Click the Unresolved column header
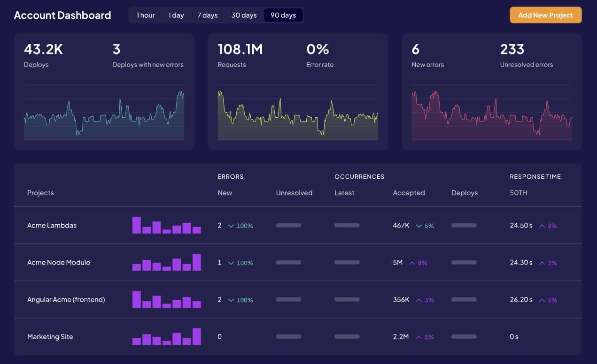The height and width of the screenshot is (364, 597). pyautogui.click(x=294, y=193)
